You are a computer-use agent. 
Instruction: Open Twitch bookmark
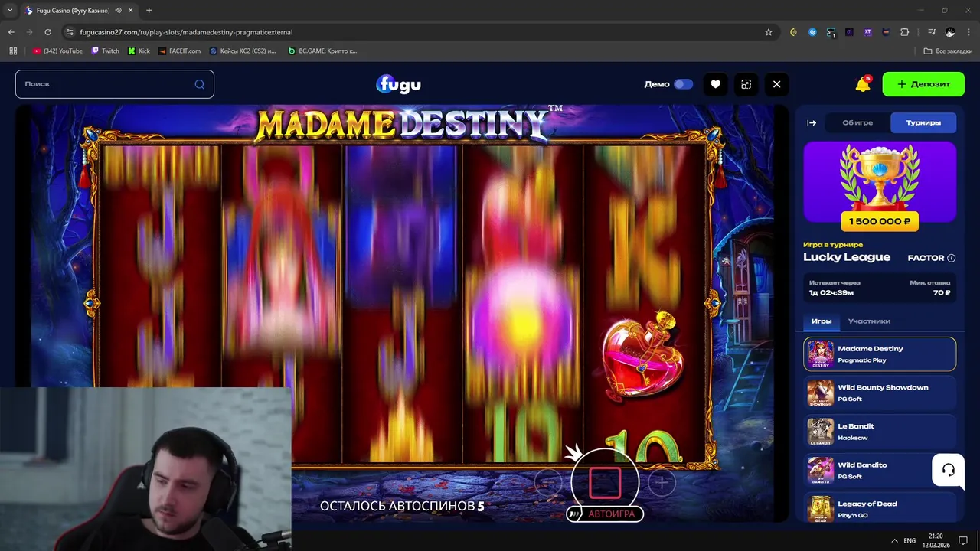click(x=106, y=51)
